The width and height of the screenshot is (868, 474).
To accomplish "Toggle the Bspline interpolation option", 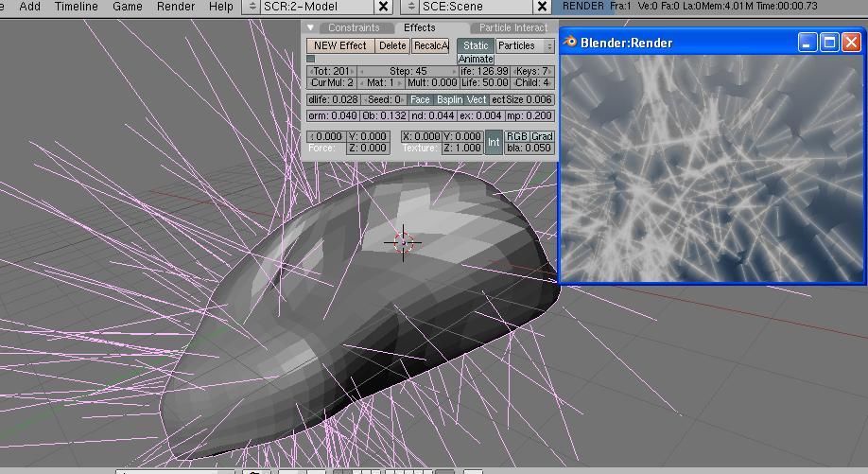I will (x=449, y=99).
